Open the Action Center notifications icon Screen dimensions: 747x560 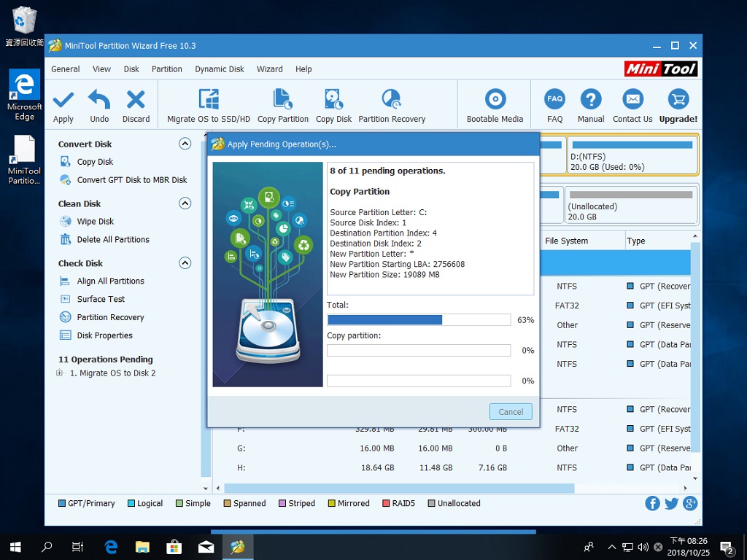(727, 548)
